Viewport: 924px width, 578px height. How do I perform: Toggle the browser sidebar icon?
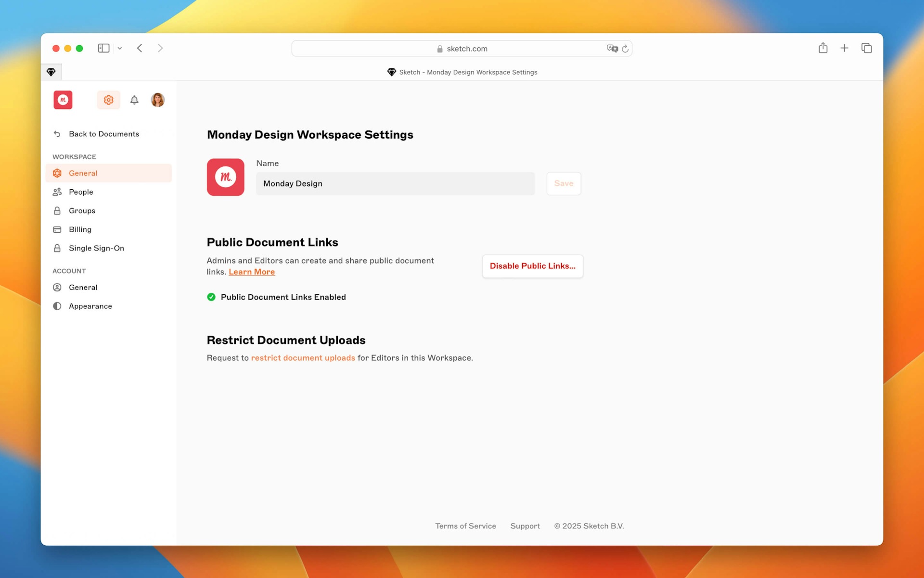(x=103, y=48)
